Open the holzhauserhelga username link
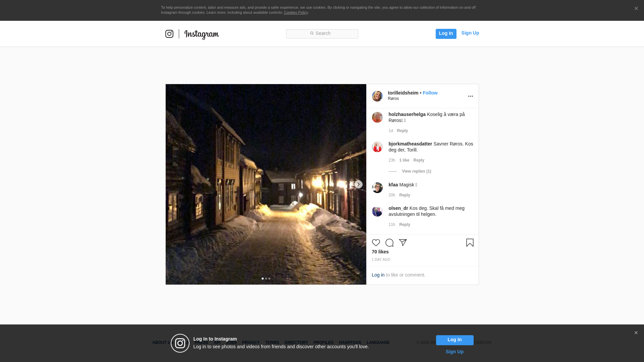The image size is (644, 362). tap(407, 114)
